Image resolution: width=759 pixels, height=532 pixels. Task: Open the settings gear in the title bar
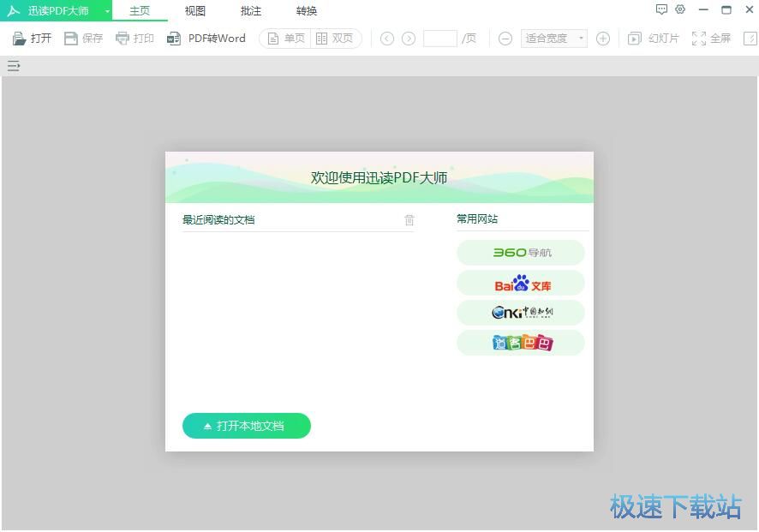click(680, 9)
